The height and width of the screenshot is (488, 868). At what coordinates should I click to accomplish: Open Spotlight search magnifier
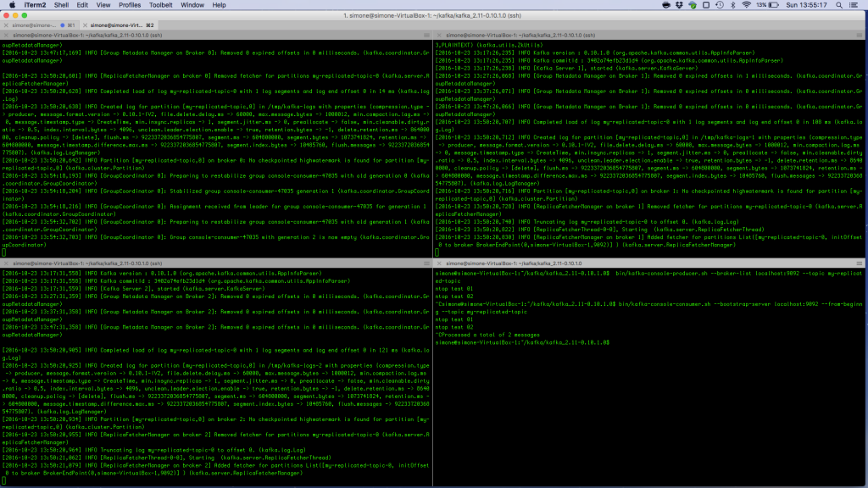point(839,5)
